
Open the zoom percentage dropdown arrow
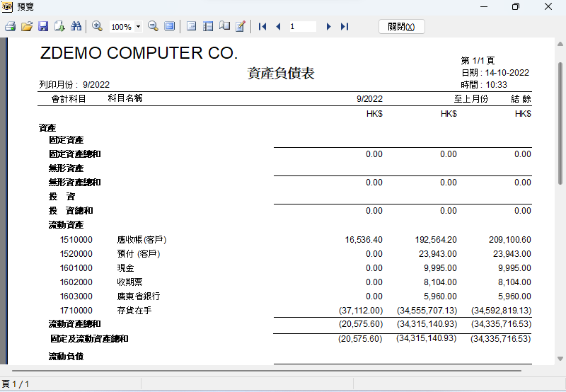click(138, 27)
